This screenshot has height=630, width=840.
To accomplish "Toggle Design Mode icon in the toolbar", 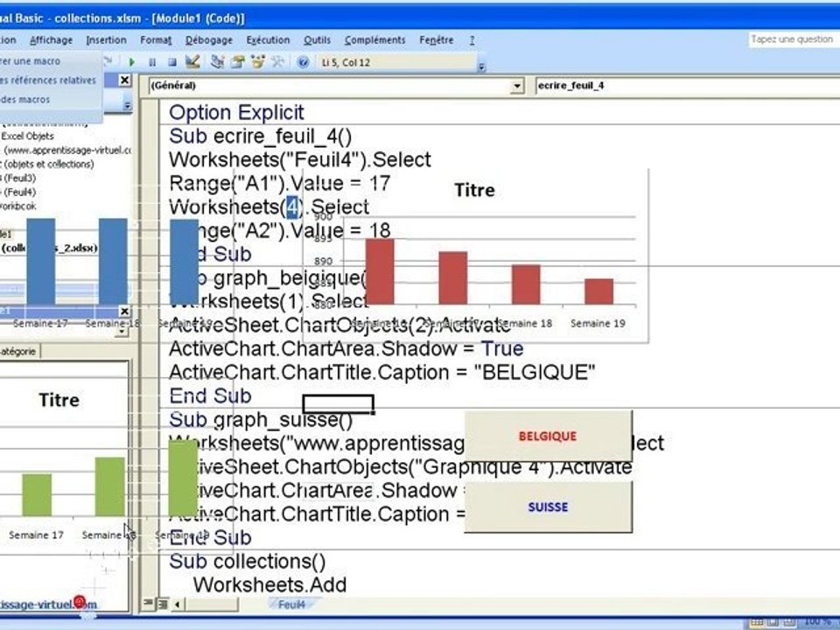I will [x=192, y=61].
